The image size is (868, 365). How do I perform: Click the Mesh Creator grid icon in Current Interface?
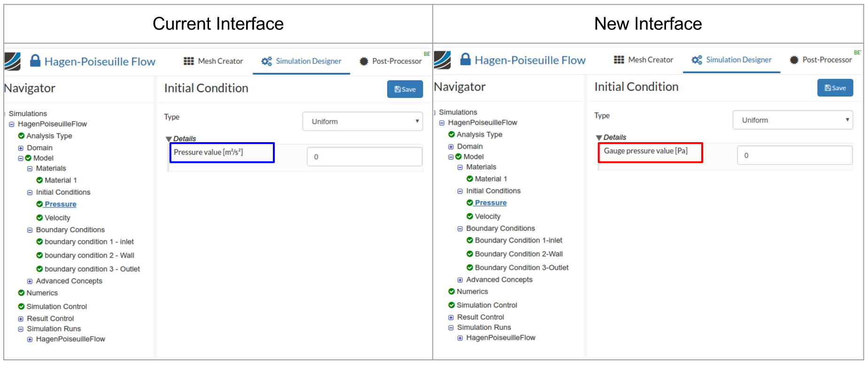(x=189, y=61)
